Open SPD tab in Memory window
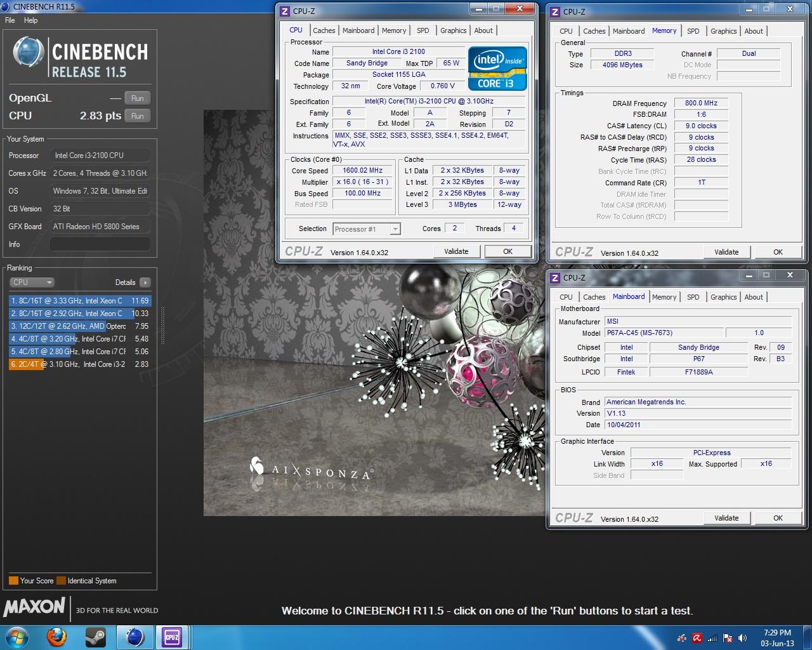Viewport: 812px width, 650px height. click(x=693, y=31)
